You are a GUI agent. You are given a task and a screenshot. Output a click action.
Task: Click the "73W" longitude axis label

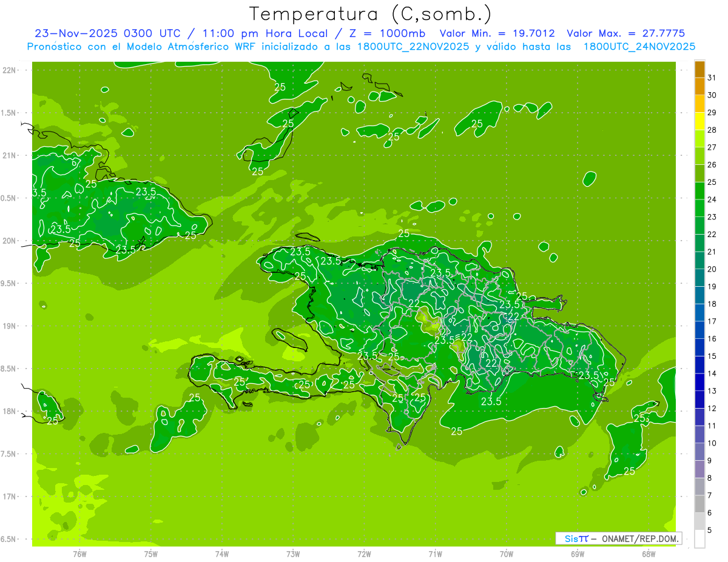pos(293,554)
